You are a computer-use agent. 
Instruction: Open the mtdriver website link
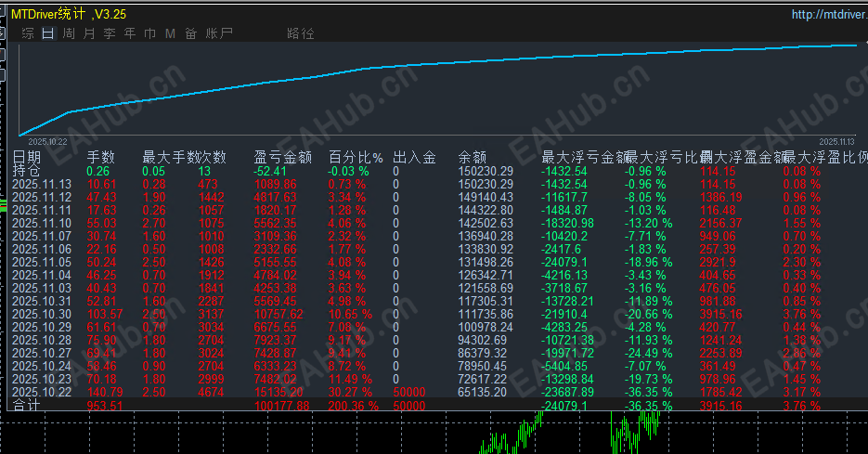point(829,15)
